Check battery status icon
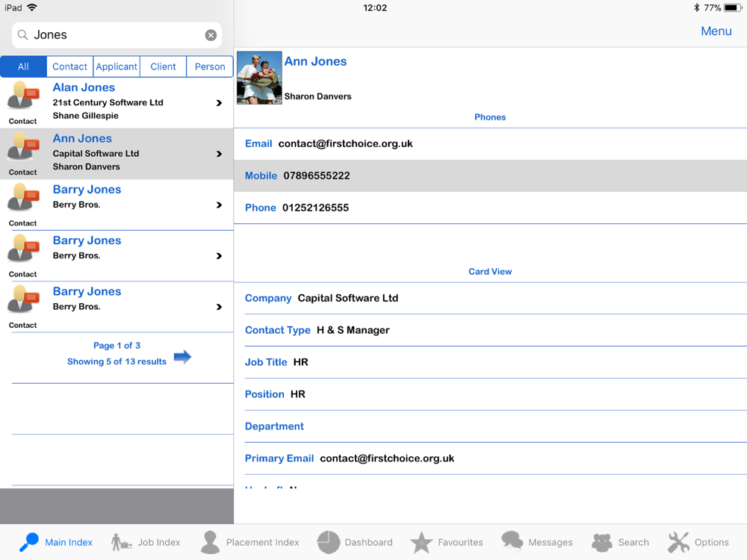 tap(733, 7)
